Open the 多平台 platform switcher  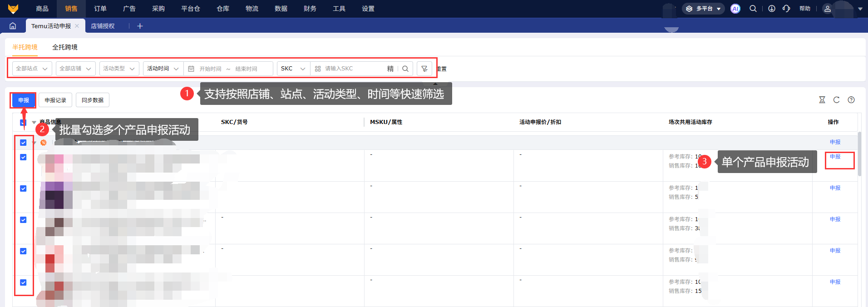[703, 9]
